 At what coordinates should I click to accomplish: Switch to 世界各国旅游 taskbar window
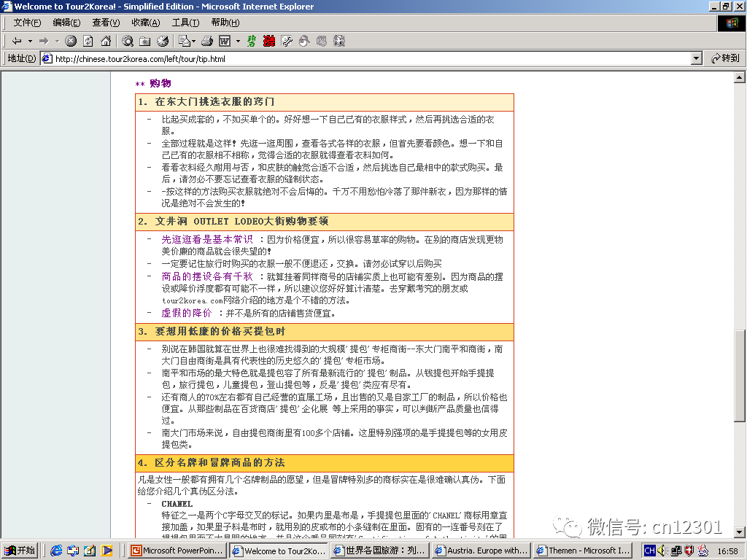point(379,551)
